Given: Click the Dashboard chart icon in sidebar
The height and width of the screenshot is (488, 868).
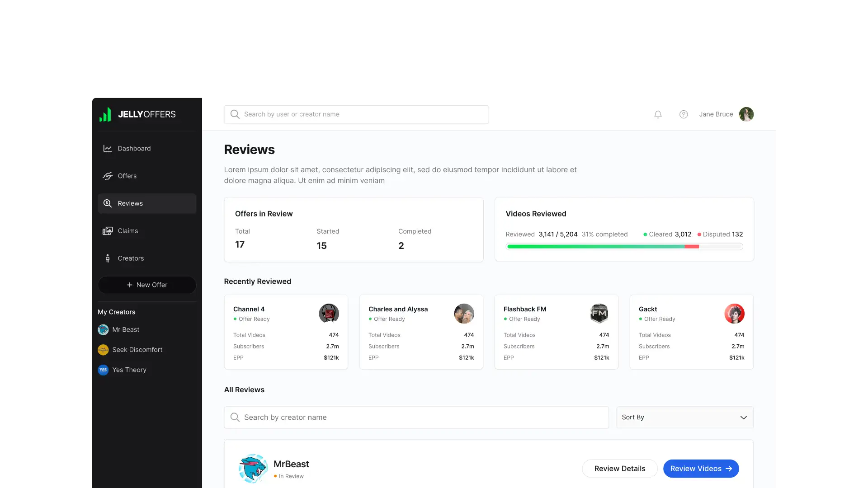Looking at the screenshot, I should coord(107,149).
